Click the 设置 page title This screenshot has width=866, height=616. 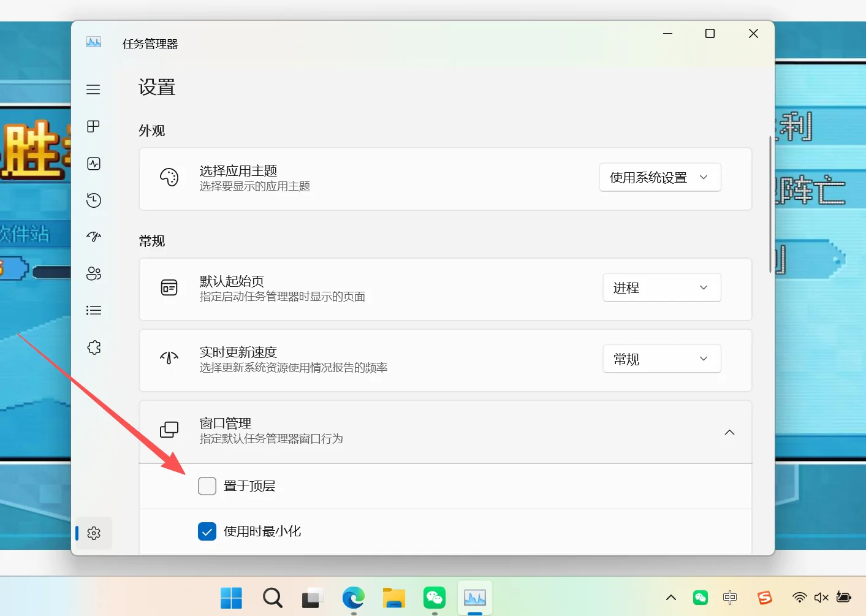coord(157,88)
